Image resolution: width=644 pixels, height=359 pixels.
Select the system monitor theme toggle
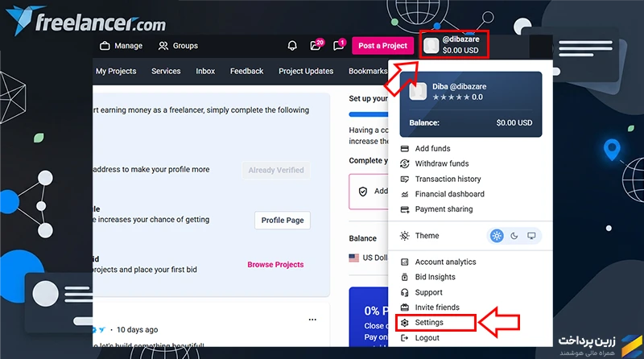click(531, 236)
